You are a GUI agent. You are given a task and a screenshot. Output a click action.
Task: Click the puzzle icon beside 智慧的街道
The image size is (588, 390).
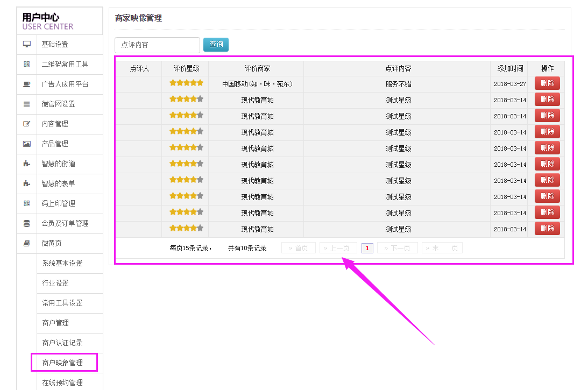tap(27, 164)
